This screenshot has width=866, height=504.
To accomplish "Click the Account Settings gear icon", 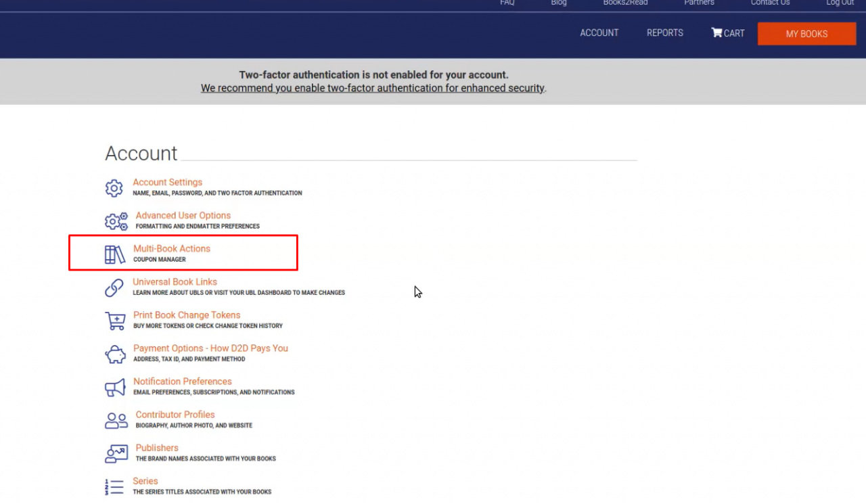I will [x=114, y=187].
